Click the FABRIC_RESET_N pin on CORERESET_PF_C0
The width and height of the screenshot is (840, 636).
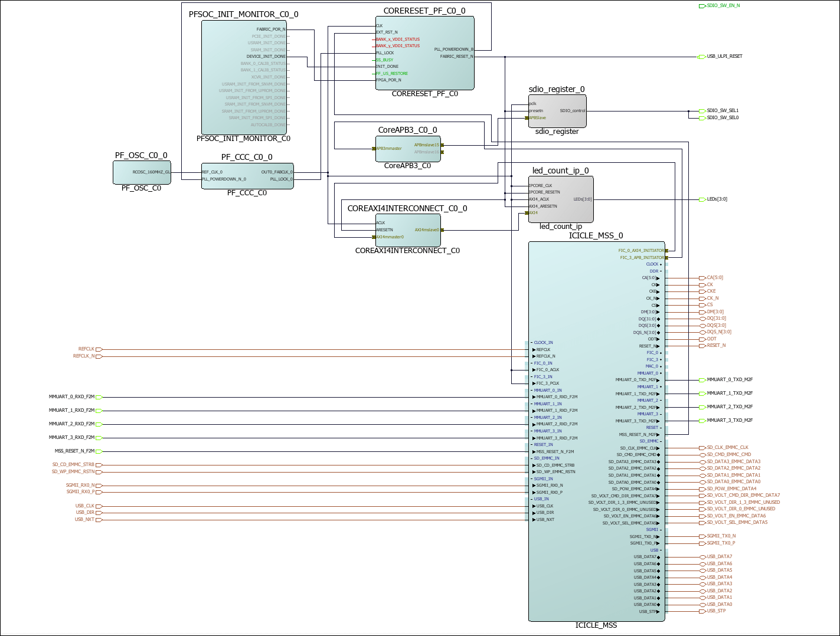coord(456,57)
